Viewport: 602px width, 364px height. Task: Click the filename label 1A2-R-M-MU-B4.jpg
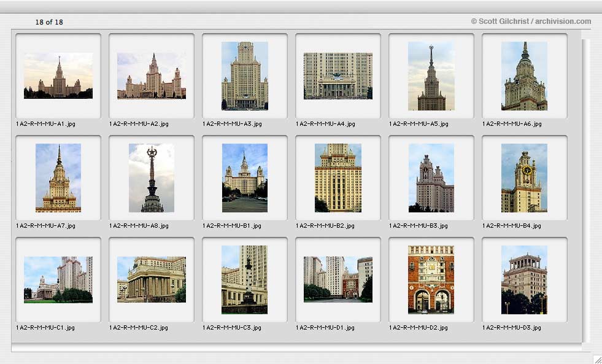[512, 226]
